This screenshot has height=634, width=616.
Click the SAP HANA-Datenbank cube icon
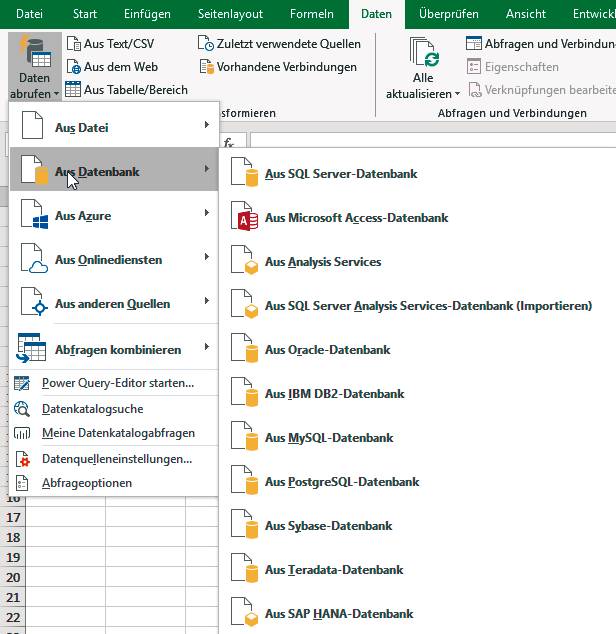click(244, 613)
